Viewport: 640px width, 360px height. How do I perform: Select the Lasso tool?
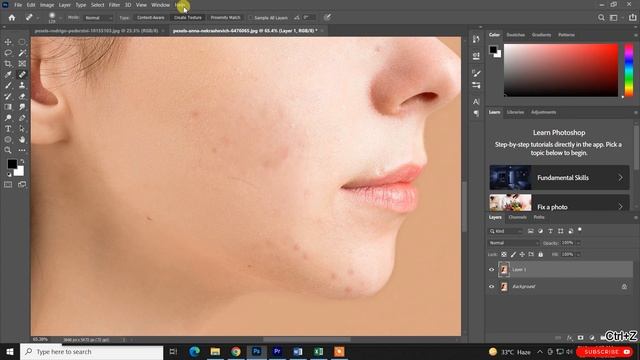tap(8, 53)
